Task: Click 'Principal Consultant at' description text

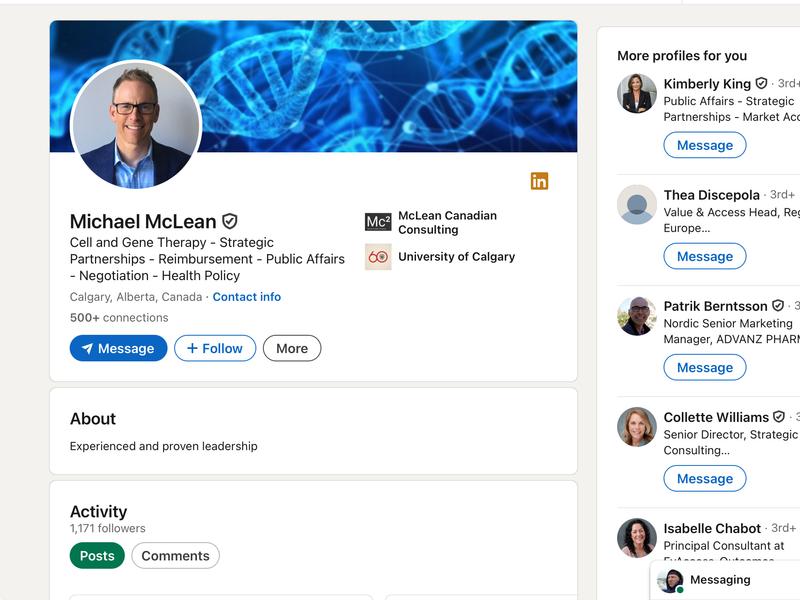Action: pyautogui.click(x=723, y=546)
